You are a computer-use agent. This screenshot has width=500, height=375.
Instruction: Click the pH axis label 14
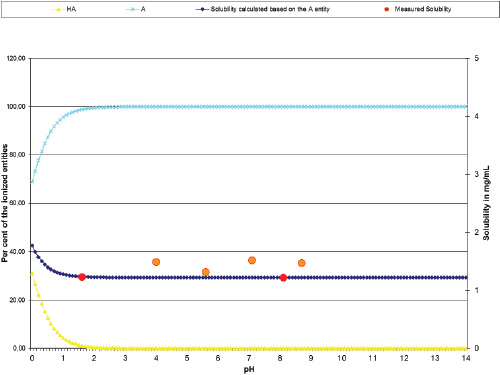[x=466, y=358]
